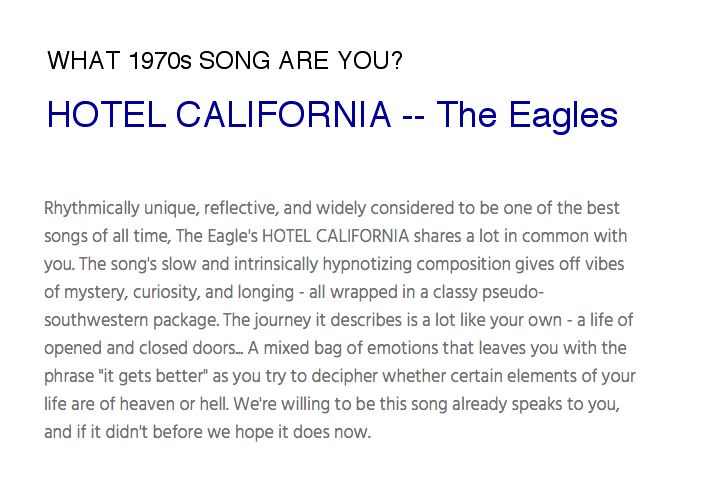Open the 'HOTEL CALIFORNIA -- The Eagles' title link
711x500 pixels.
tap(332, 115)
